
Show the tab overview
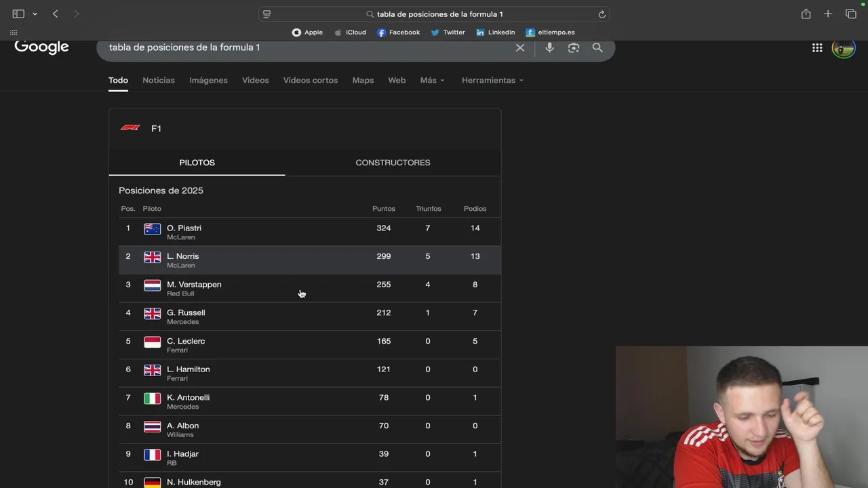point(851,14)
